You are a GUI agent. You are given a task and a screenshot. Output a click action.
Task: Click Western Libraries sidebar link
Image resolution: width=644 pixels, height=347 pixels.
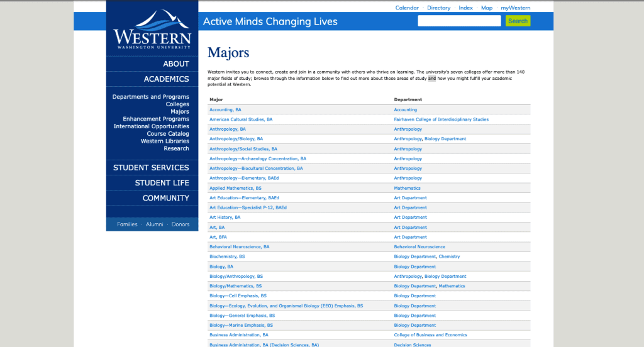(x=165, y=141)
